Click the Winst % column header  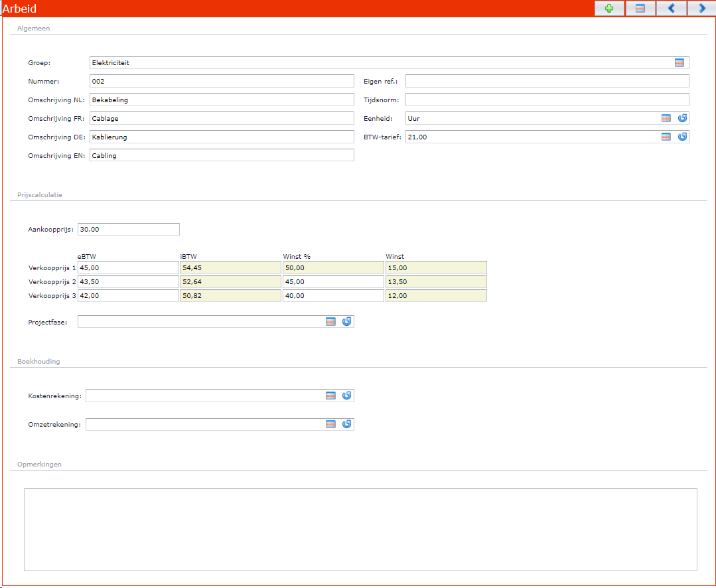tap(297, 257)
